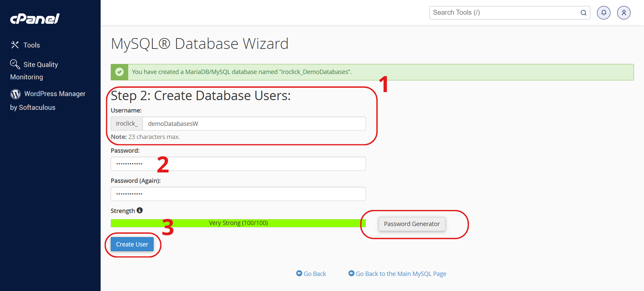This screenshot has height=291, width=644.
Task: Follow Go Back to Main MySQL Page link
Action: (x=401, y=274)
